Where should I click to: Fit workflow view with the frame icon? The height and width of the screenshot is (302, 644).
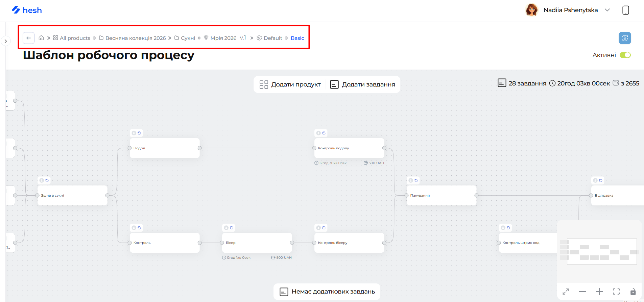click(x=616, y=292)
